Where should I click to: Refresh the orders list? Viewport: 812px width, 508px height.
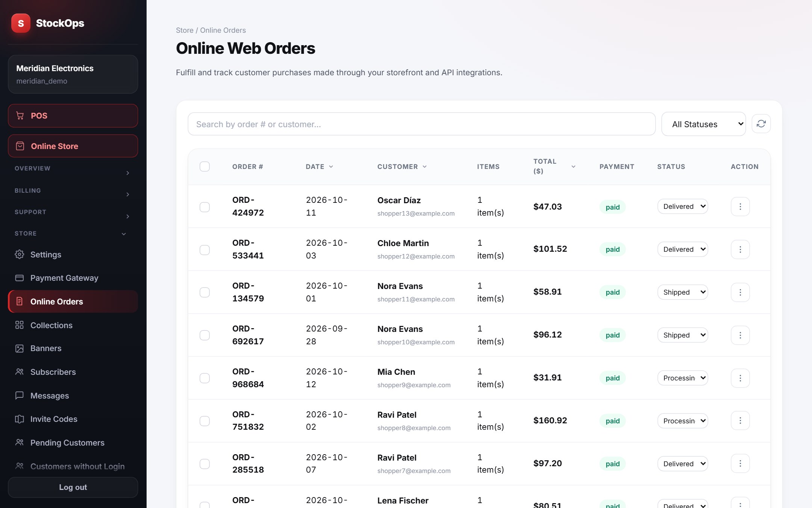761,124
